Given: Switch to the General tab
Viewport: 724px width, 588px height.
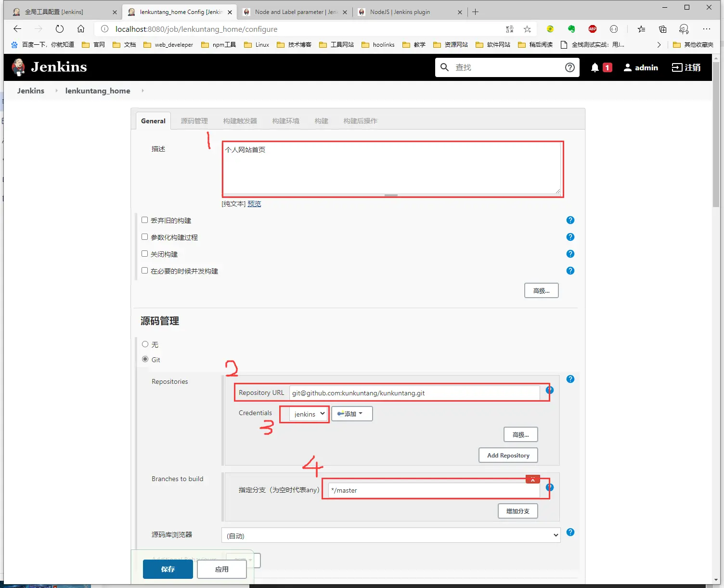Looking at the screenshot, I should [153, 121].
